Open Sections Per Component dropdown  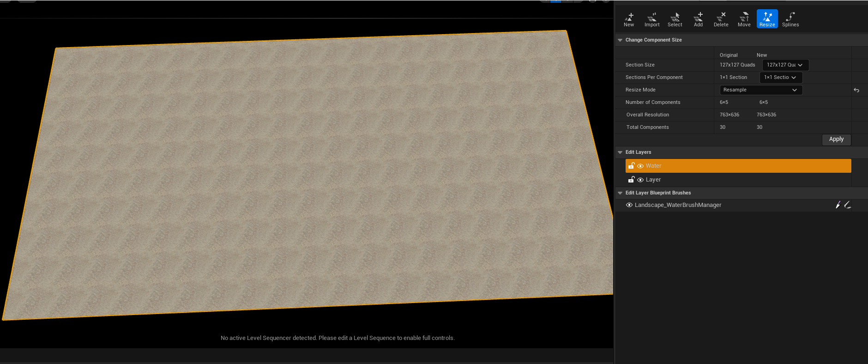(781, 78)
